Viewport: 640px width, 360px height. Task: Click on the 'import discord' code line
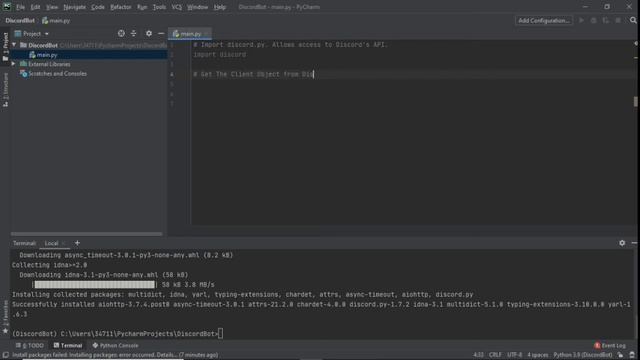(220, 55)
